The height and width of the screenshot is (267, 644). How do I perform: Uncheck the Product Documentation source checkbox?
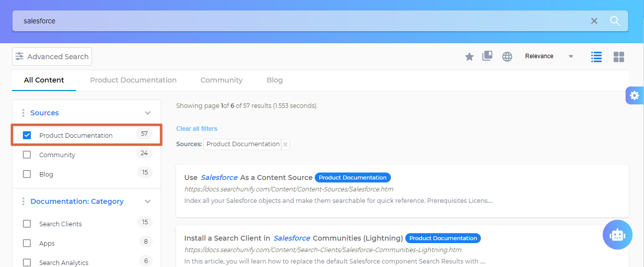point(27,135)
